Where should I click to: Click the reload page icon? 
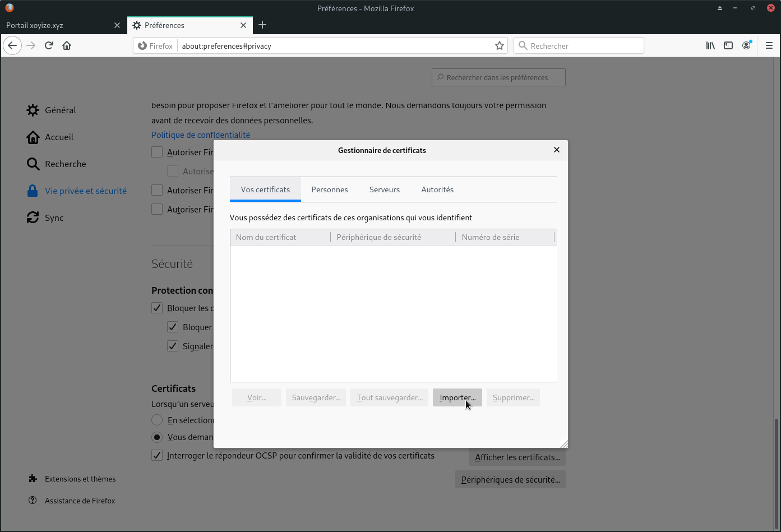(49, 45)
